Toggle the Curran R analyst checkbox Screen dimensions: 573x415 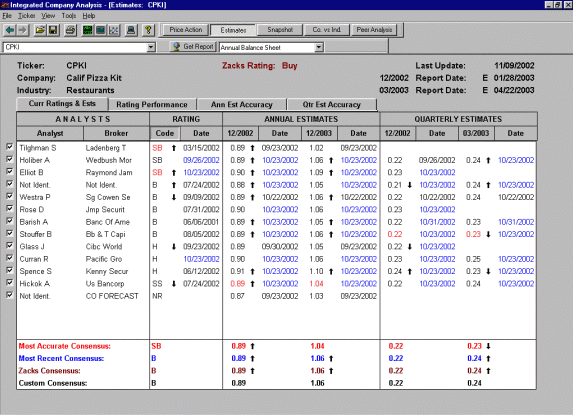point(10,258)
